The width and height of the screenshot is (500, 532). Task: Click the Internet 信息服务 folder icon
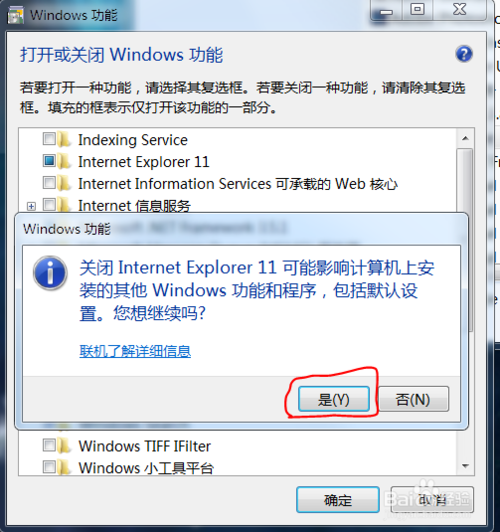click(x=64, y=205)
